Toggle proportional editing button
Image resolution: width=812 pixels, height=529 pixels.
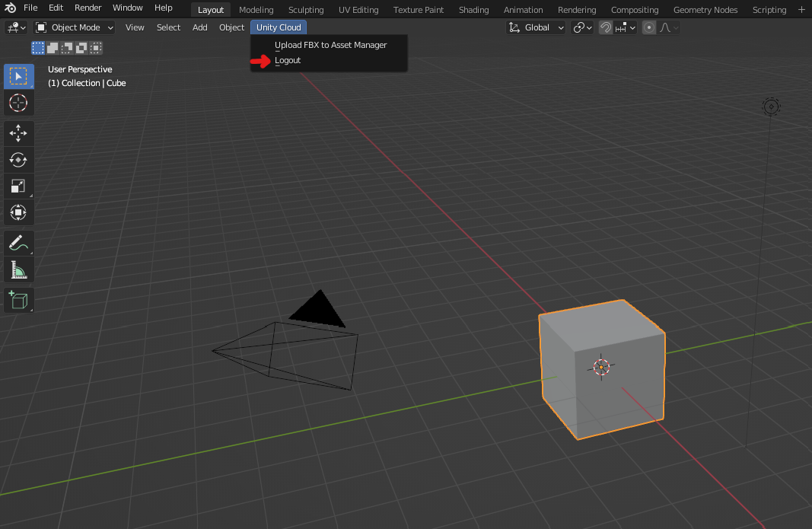click(x=649, y=27)
